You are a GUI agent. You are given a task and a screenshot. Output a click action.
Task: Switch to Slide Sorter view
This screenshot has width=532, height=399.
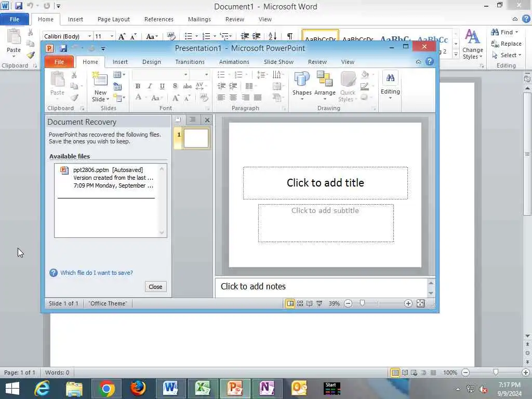pyautogui.click(x=300, y=303)
